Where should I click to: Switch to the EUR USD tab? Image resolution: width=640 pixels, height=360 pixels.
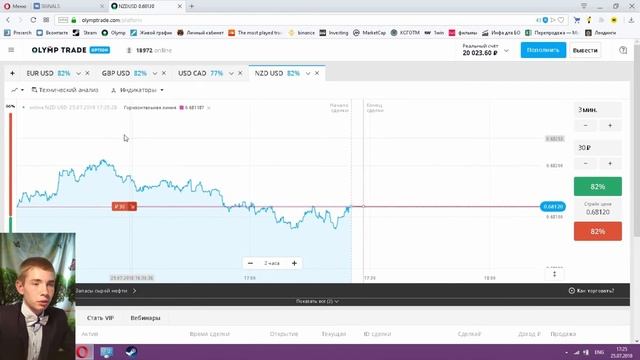point(48,73)
